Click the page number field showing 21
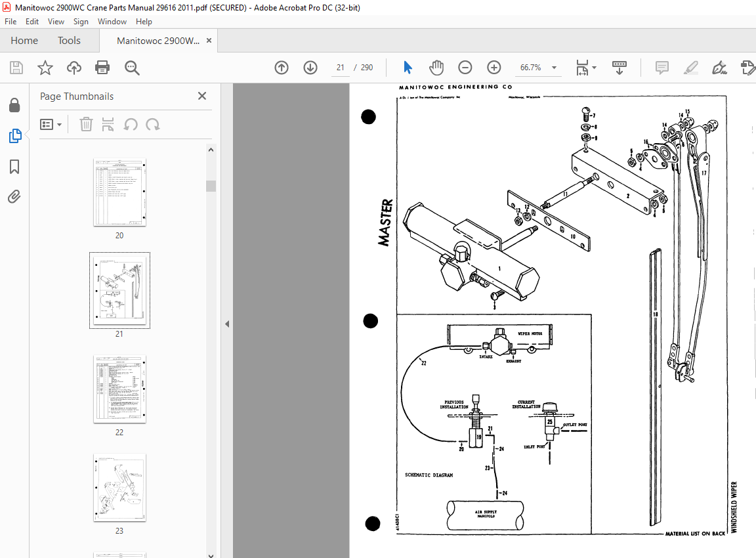This screenshot has height=558, width=756. click(x=341, y=68)
